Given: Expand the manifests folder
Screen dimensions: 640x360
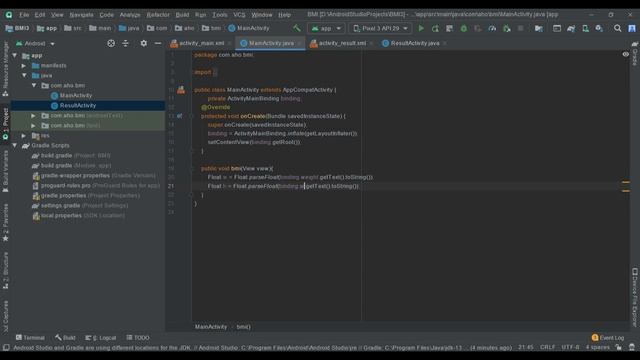Looking at the screenshot, I should pos(24,65).
